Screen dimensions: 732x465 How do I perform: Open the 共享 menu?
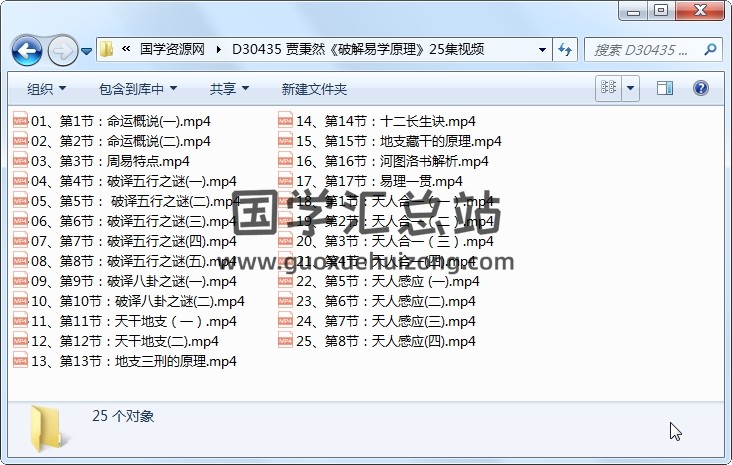[x=229, y=89]
